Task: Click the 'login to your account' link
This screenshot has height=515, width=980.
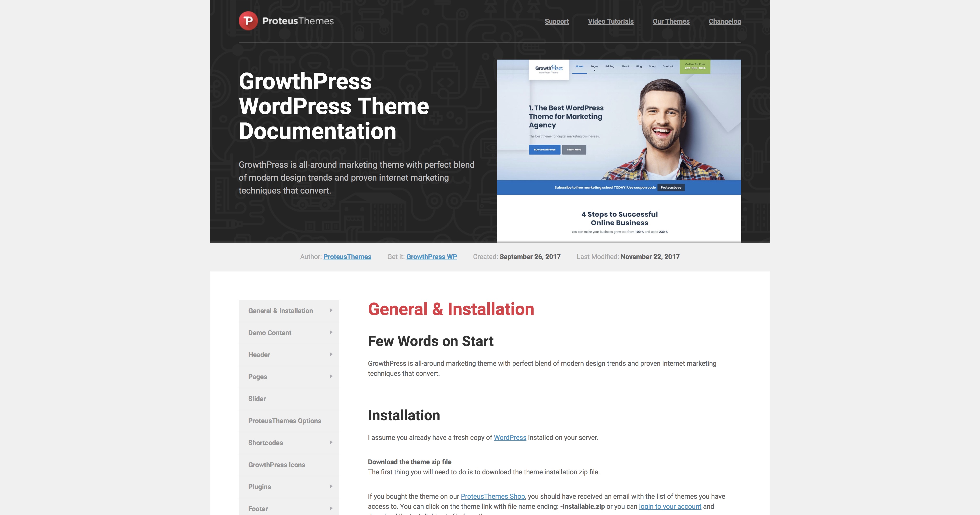Action: 670,507
